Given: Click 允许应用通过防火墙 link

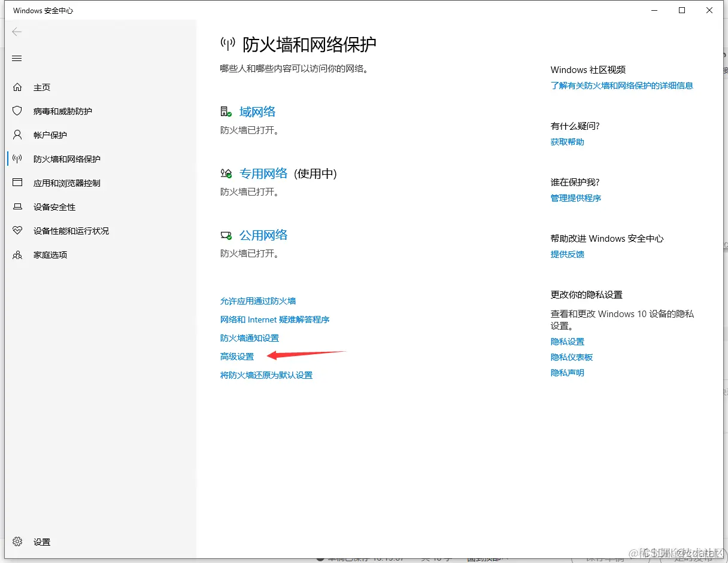Looking at the screenshot, I should 258,301.
